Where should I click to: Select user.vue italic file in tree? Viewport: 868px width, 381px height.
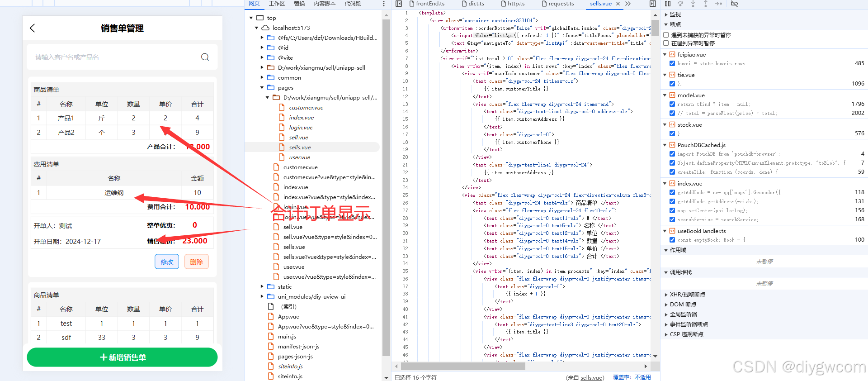point(299,157)
